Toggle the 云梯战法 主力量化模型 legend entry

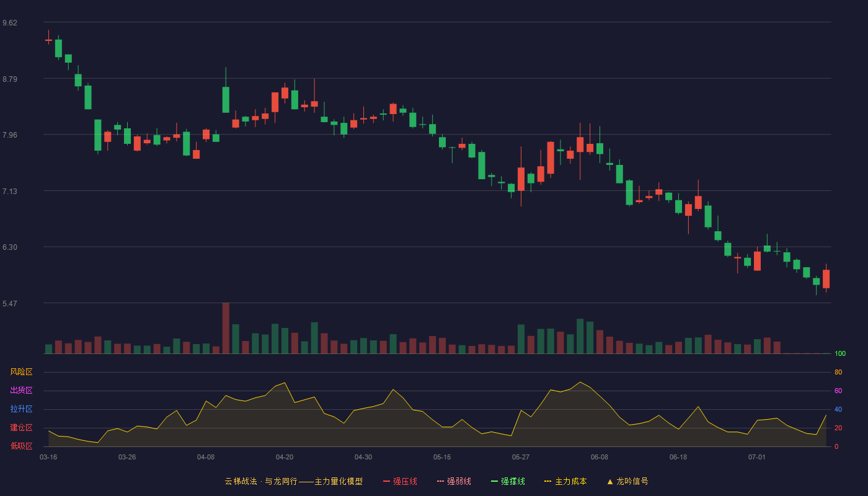[x=294, y=481]
